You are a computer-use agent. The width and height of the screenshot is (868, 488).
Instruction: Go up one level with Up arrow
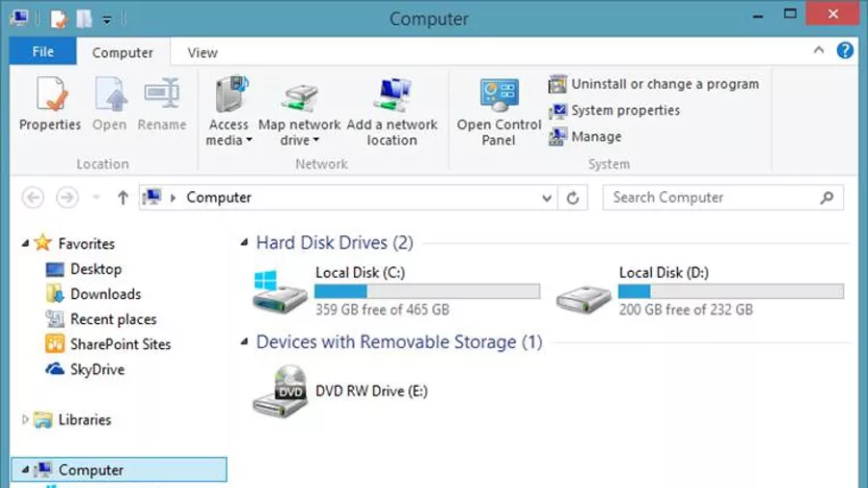tap(122, 198)
